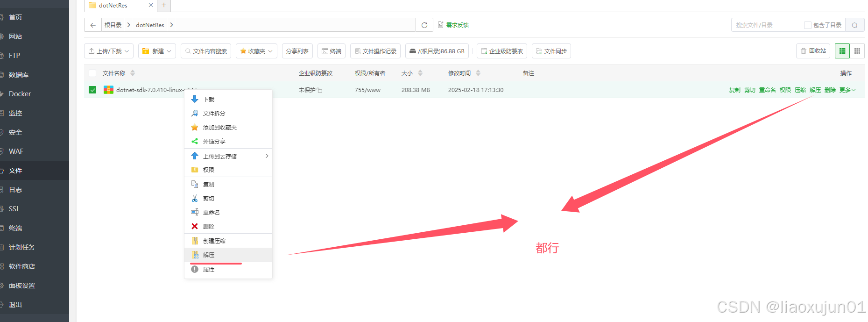Image resolution: width=868 pixels, height=322 pixels.
Task: Choose 外链分享 in context menu
Action: click(228, 141)
